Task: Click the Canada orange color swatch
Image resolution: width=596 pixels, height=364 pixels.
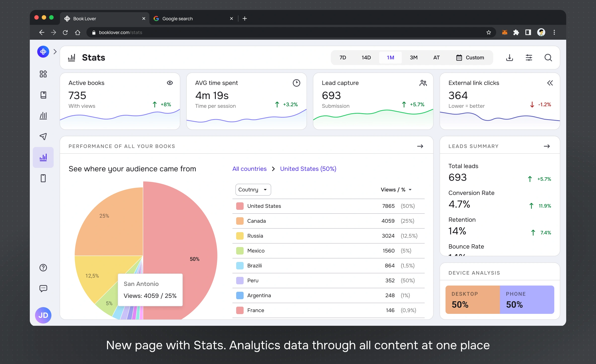Action: pos(240,221)
